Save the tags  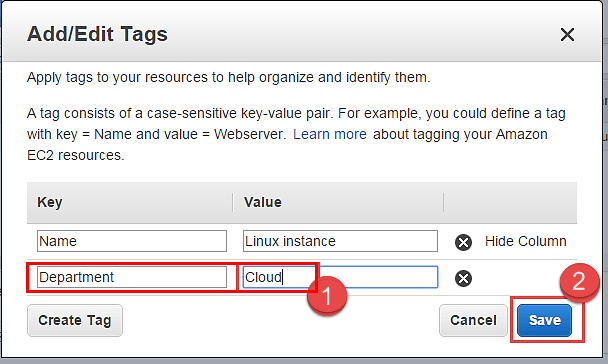pyautogui.click(x=544, y=320)
